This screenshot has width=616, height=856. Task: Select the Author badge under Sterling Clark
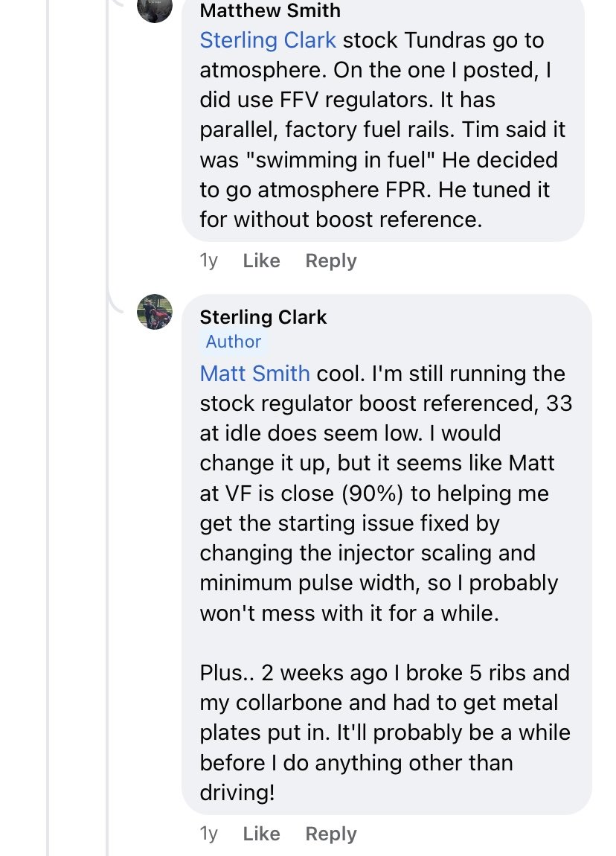[233, 341]
